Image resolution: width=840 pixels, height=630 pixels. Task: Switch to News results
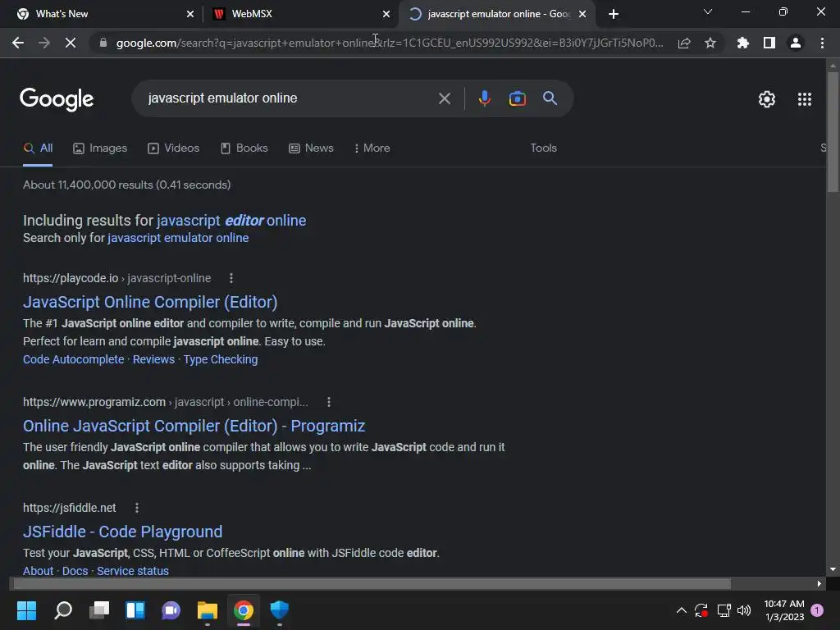point(311,148)
